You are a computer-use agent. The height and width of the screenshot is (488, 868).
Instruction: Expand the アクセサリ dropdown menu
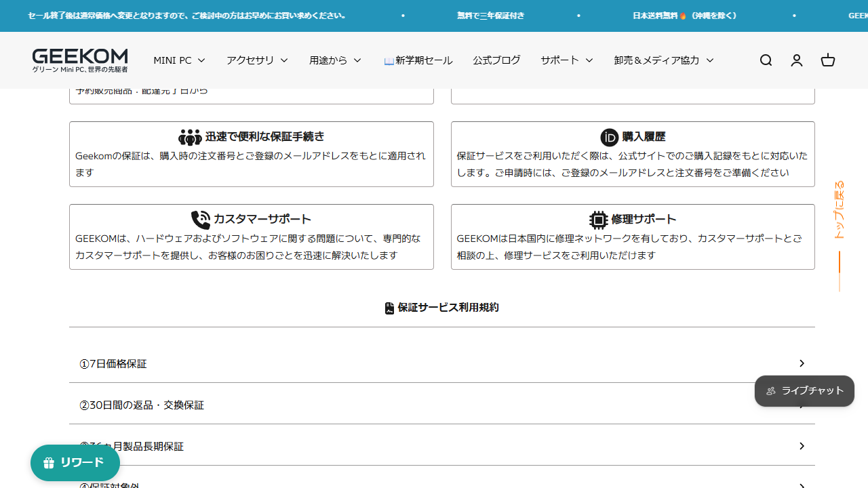(257, 60)
